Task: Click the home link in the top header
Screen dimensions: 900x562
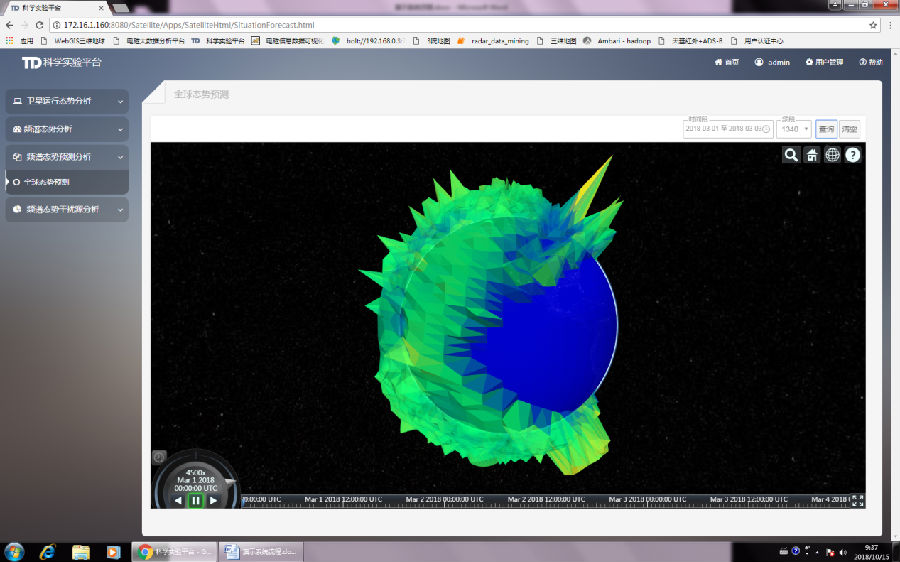Action: [x=727, y=62]
